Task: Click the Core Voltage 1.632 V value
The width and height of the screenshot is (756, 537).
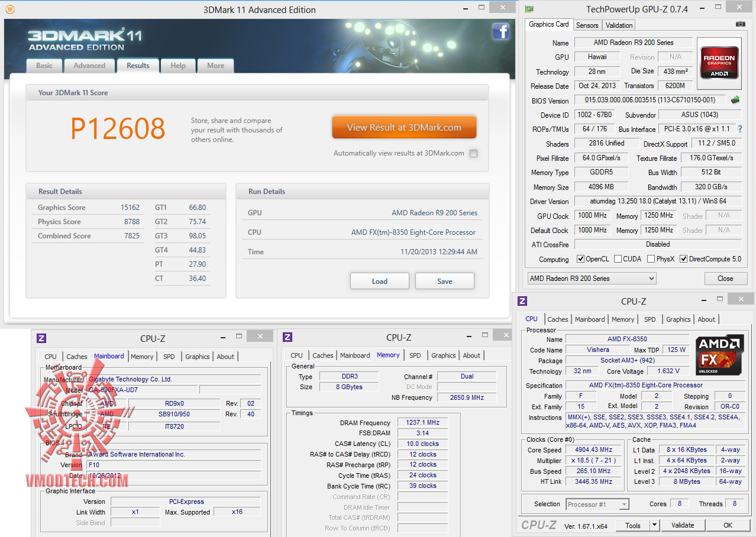Action: pos(668,371)
